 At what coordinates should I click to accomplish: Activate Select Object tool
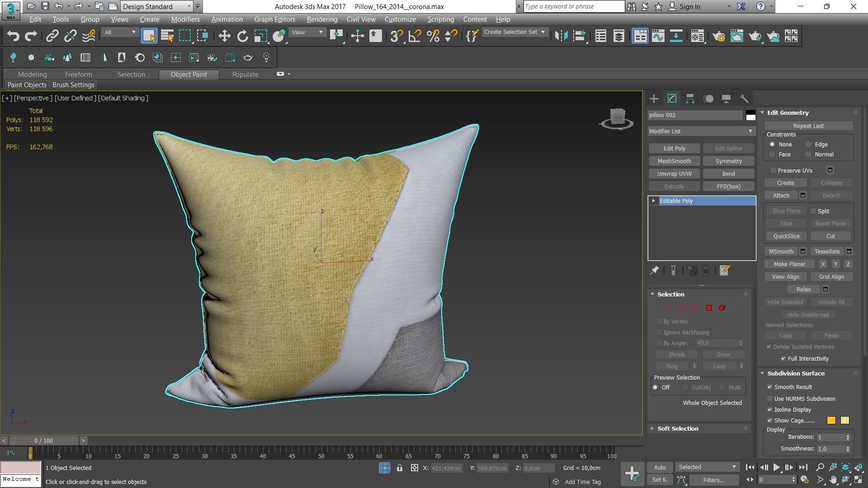149,36
